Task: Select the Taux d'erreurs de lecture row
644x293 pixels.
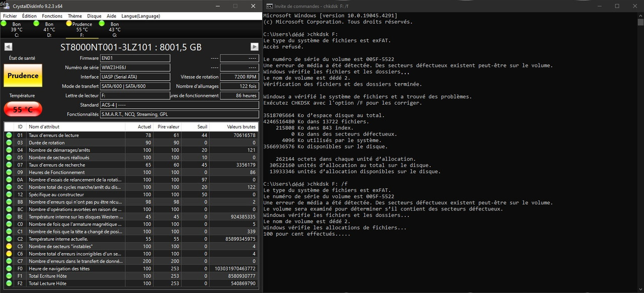Action: point(131,135)
